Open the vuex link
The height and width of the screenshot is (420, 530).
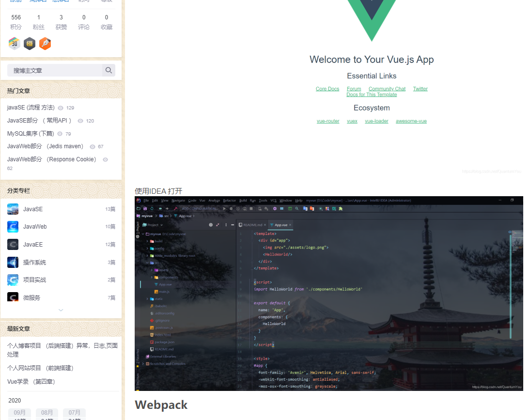pos(352,121)
